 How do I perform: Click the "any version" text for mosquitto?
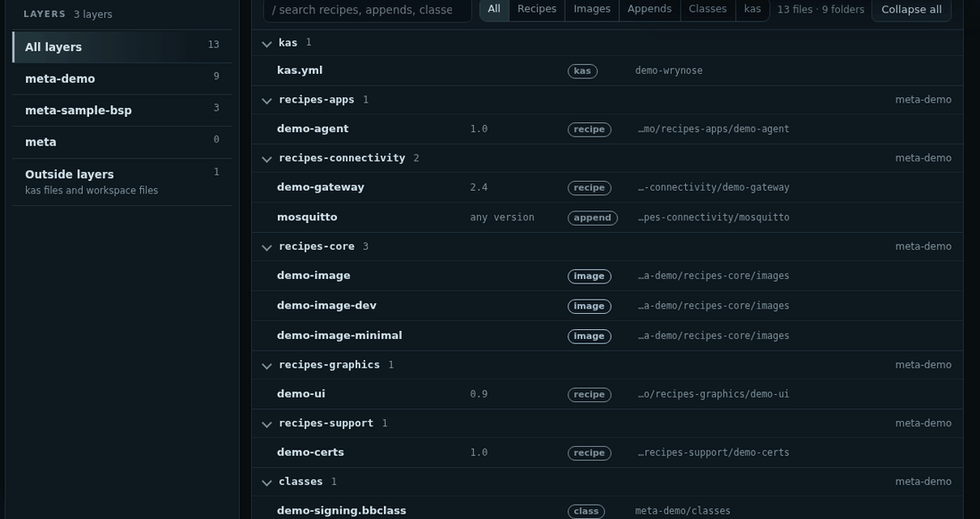(x=502, y=218)
